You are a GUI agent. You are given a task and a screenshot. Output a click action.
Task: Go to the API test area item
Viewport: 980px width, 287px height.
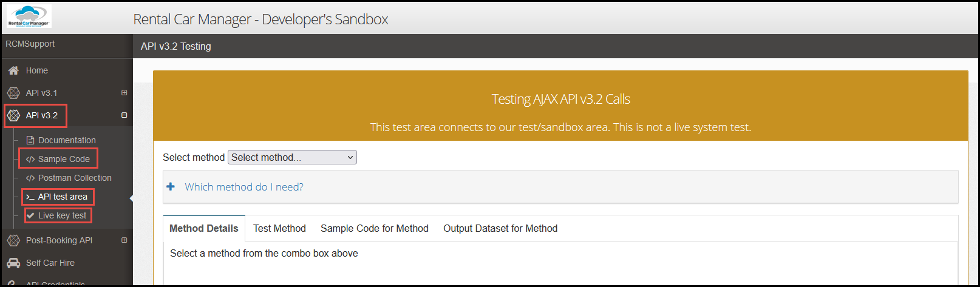tap(63, 197)
